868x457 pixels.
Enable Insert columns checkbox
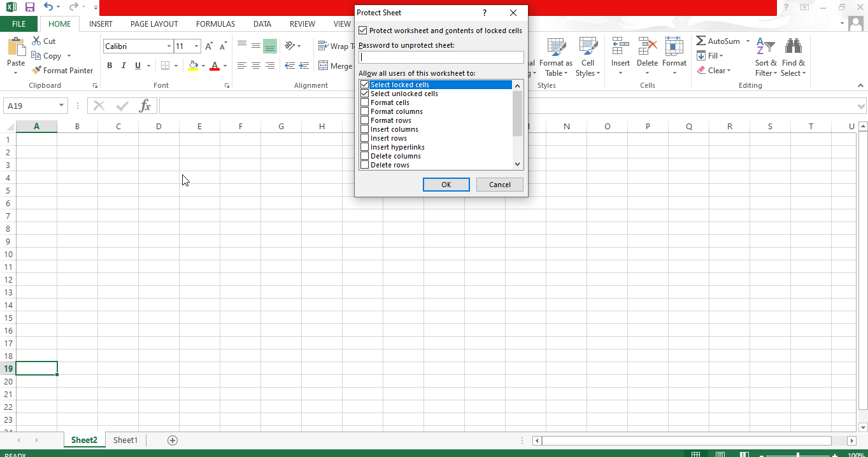click(364, 129)
